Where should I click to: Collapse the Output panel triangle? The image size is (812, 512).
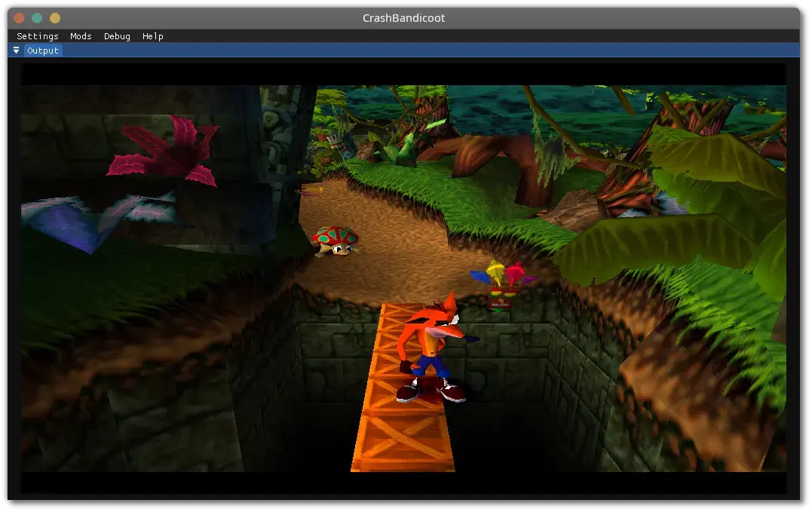coord(16,51)
